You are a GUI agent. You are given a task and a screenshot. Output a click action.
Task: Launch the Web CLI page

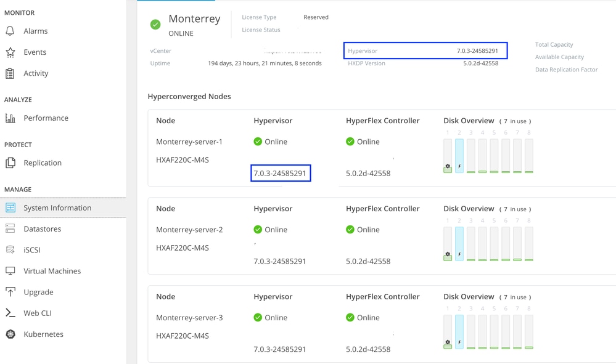(38, 313)
